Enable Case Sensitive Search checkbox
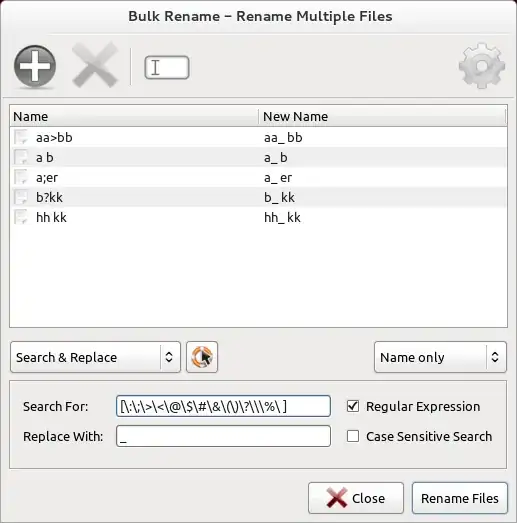Screen dimensions: 517x523 point(353,436)
